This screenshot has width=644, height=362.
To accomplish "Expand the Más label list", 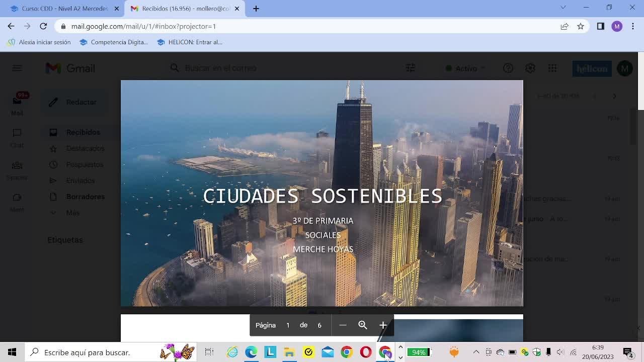I will click(72, 213).
